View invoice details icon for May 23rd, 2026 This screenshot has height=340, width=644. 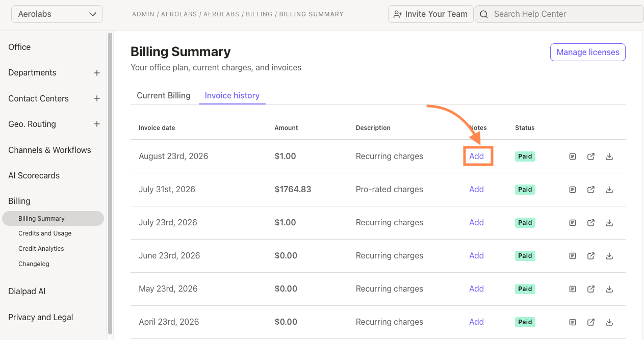point(573,289)
